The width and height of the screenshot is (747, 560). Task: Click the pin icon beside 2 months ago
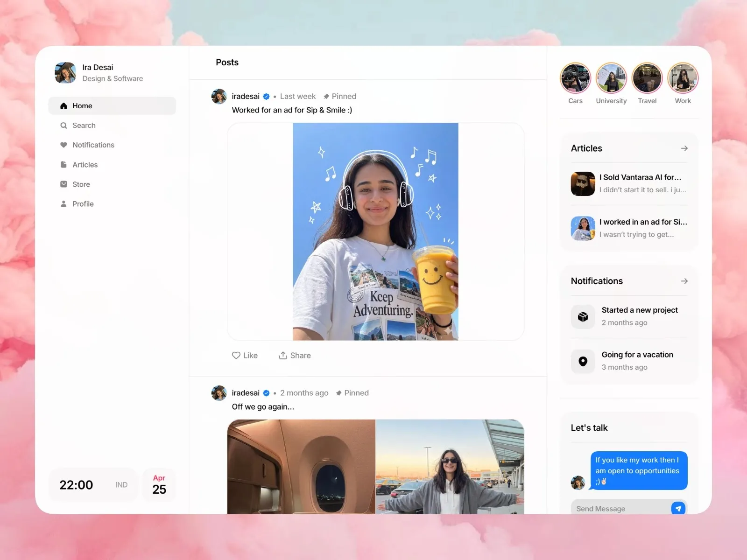(339, 393)
